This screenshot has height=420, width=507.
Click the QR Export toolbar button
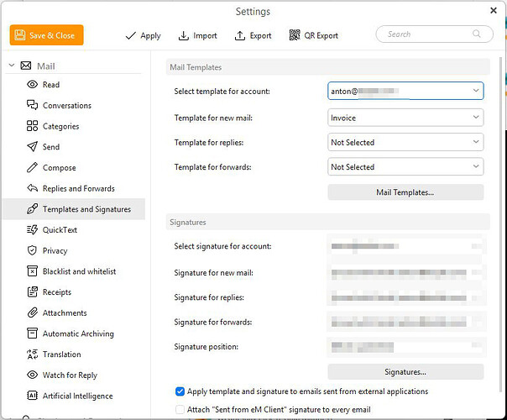(314, 35)
